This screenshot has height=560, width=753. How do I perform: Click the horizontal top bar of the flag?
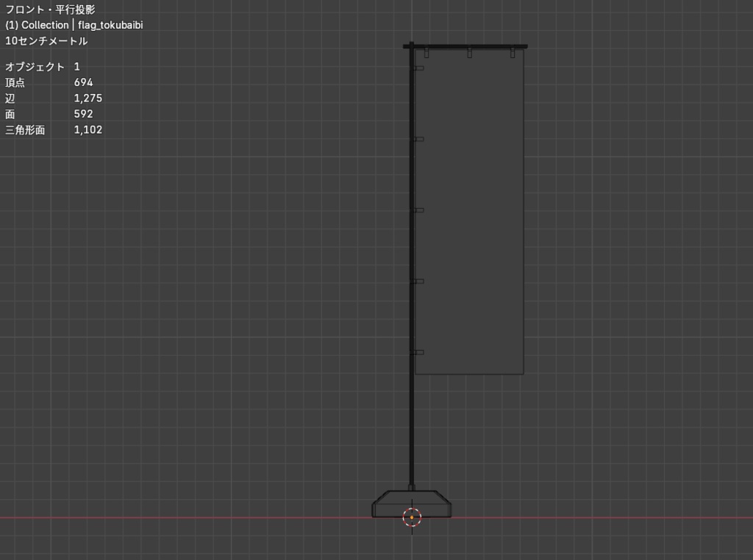pyautogui.click(x=465, y=46)
